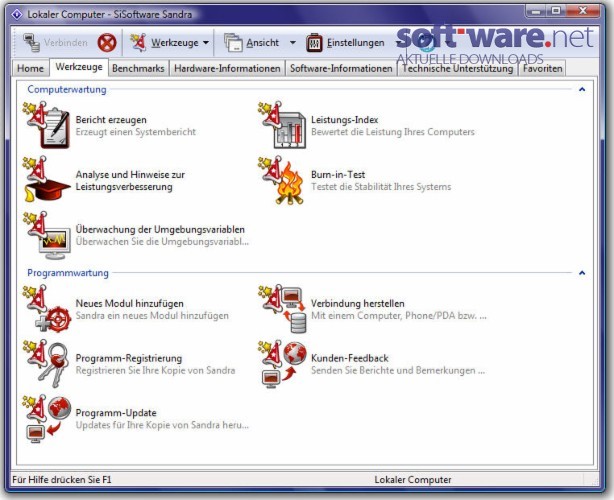Click the window resize grip in status bar
This screenshot has height=500, width=614.
[x=594, y=480]
